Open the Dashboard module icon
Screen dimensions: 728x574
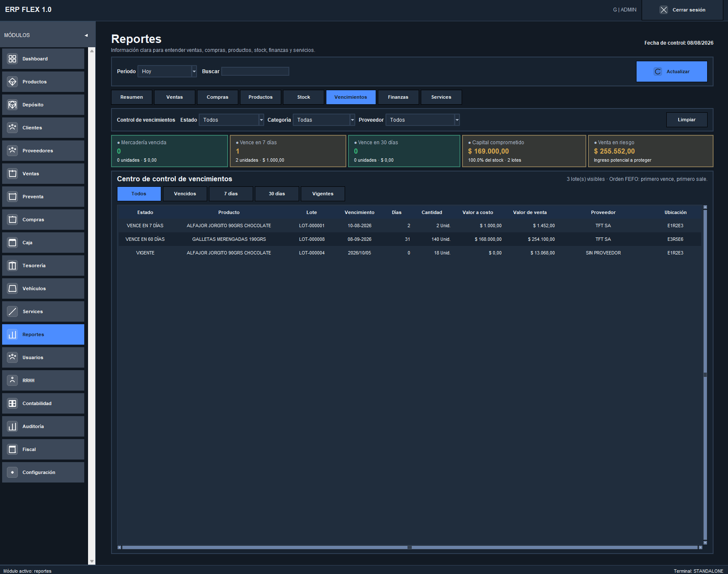coord(12,59)
